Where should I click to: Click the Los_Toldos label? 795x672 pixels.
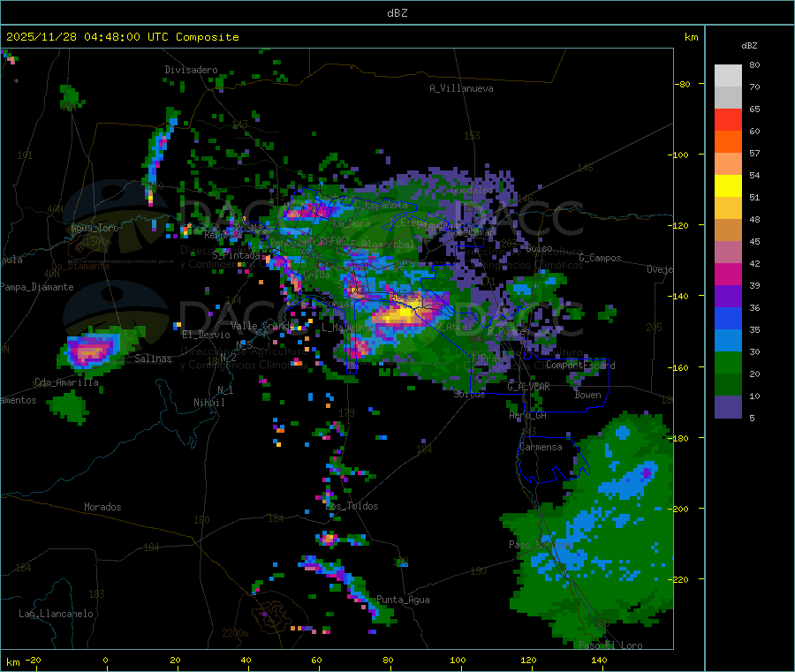pos(352,506)
